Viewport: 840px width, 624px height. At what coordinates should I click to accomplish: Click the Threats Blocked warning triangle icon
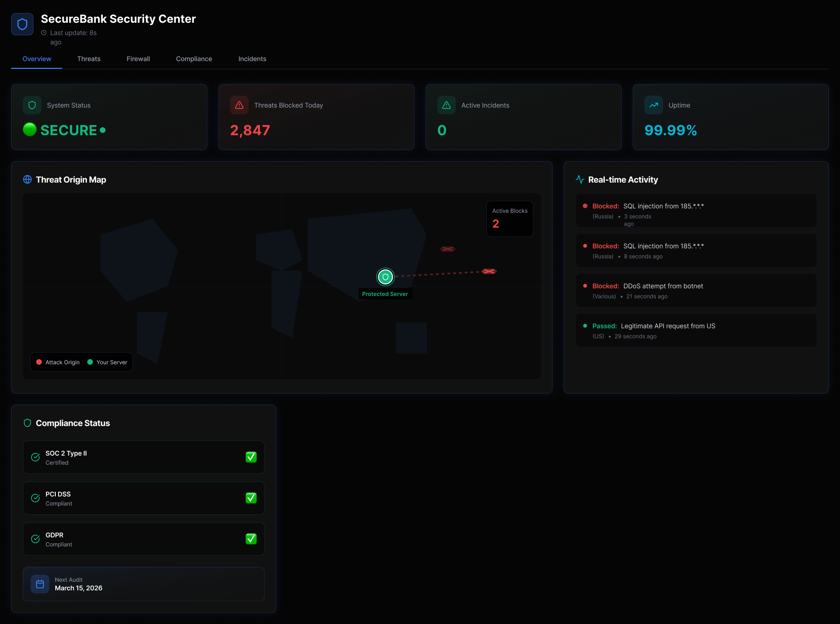pyautogui.click(x=239, y=105)
